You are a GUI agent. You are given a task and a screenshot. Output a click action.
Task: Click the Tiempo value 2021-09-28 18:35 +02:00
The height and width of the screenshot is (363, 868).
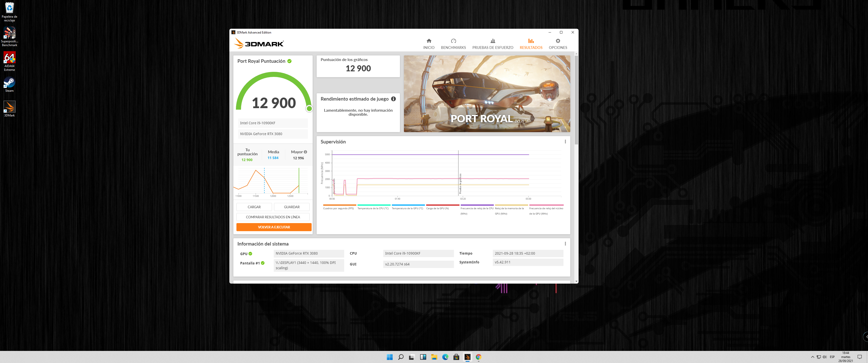click(x=528, y=253)
